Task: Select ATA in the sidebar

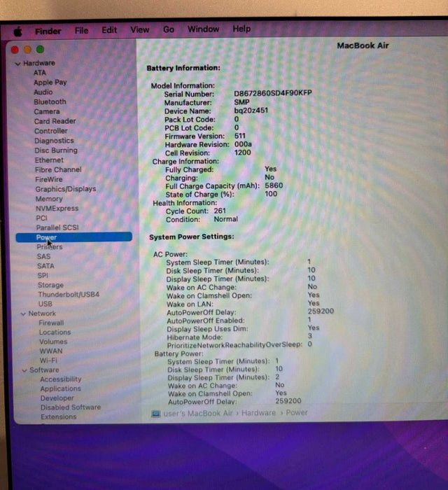Action: [x=40, y=73]
